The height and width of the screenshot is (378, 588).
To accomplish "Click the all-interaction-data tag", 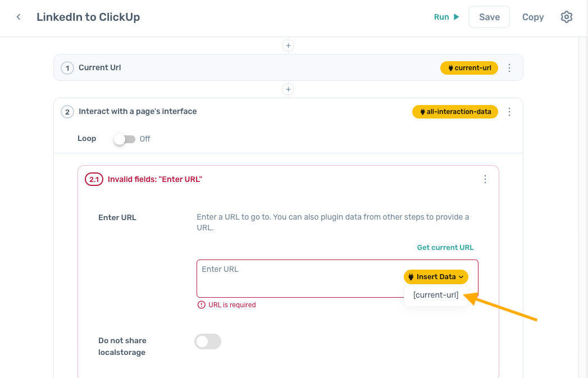I will 455,112.
